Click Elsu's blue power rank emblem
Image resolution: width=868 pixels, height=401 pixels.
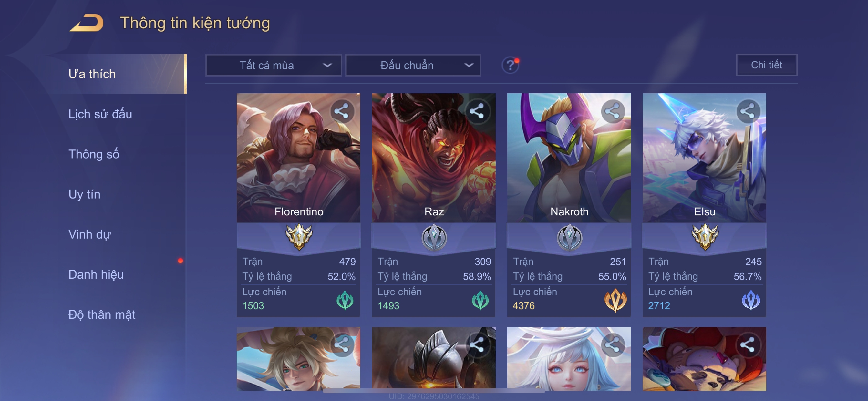coord(751,300)
